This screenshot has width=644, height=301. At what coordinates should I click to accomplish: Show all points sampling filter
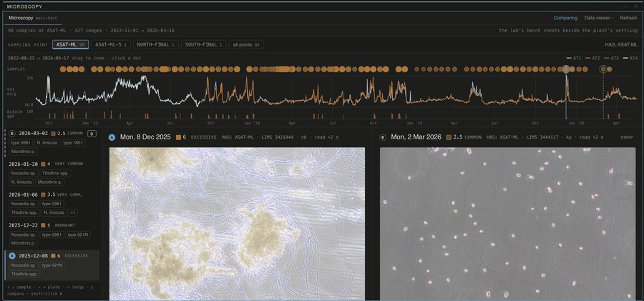pos(246,45)
